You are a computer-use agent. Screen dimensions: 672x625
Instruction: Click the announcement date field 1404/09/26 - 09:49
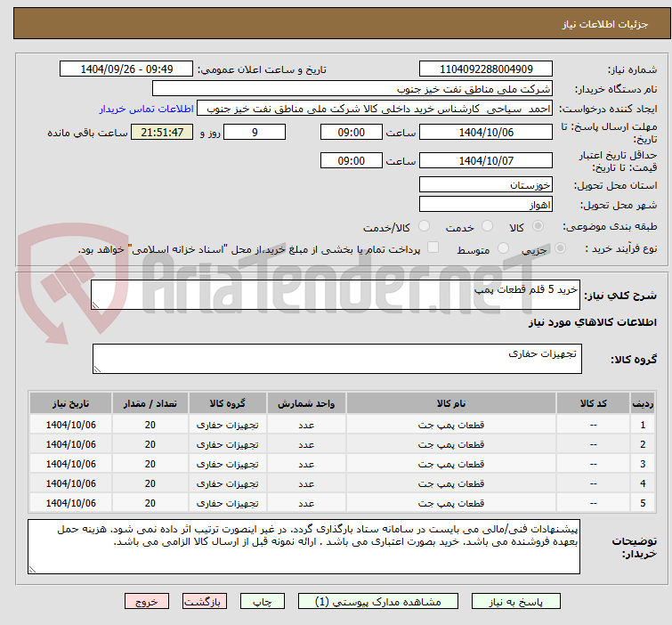point(126,69)
